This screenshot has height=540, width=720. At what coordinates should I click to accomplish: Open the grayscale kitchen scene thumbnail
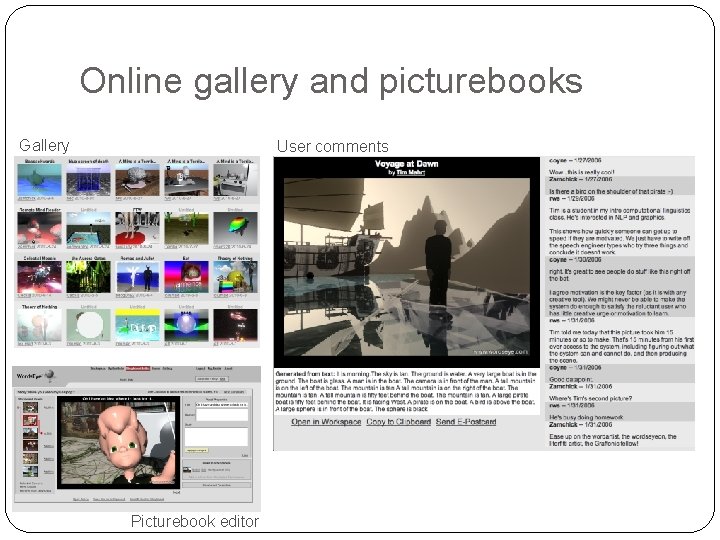(236, 180)
